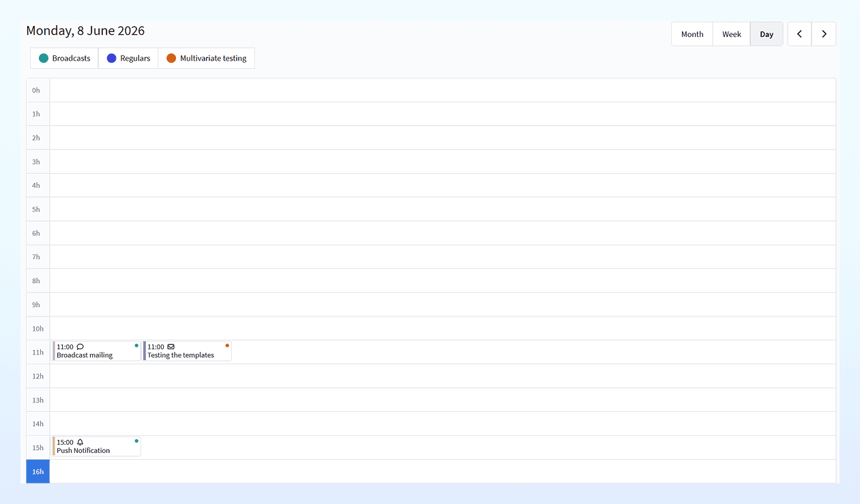The width and height of the screenshot is (860, 504).
Task: Click the 3h hour label
Action: point(37,162)
